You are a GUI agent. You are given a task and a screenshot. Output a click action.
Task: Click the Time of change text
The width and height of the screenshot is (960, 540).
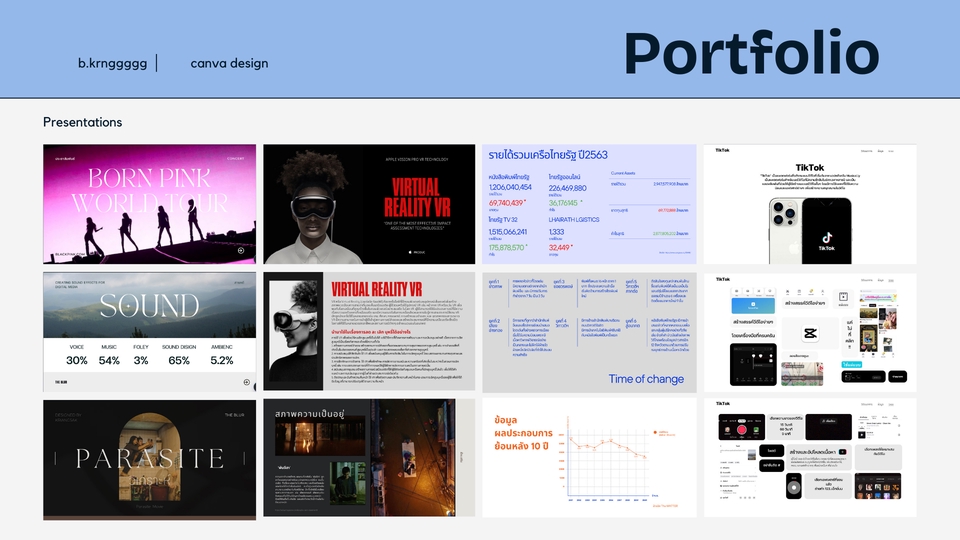click(646, 379)
